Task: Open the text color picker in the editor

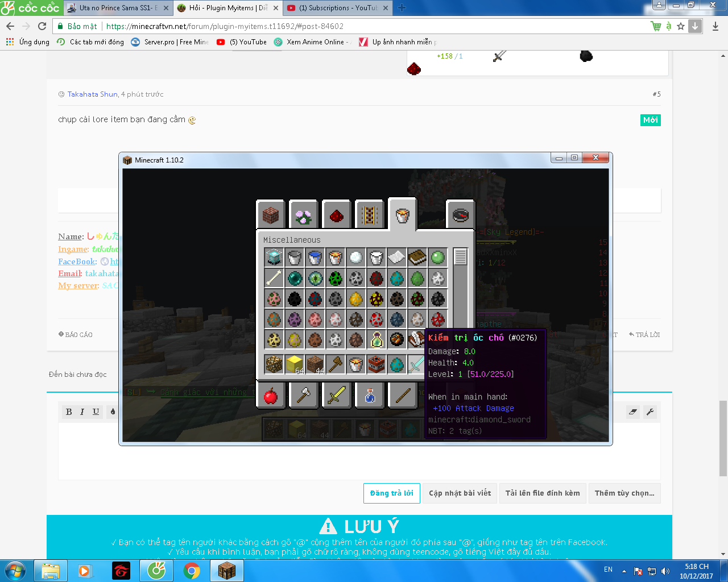Action: [113, 412]
